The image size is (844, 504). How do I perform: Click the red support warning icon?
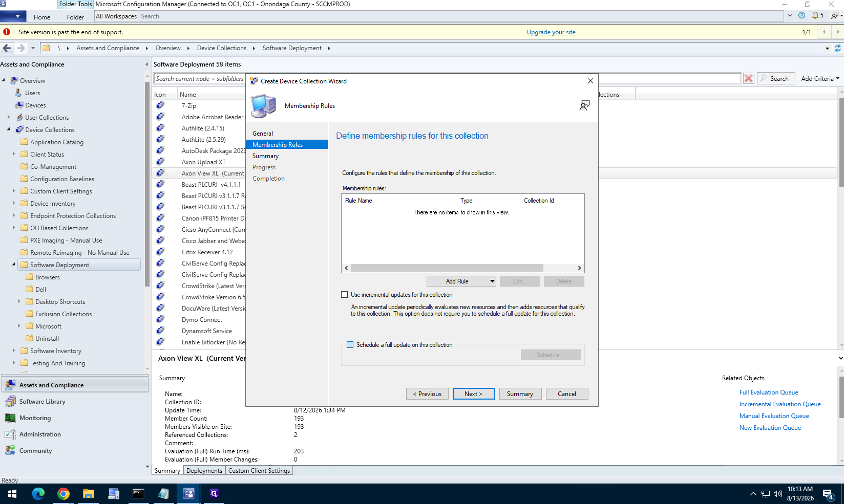[x=7, y=32]
